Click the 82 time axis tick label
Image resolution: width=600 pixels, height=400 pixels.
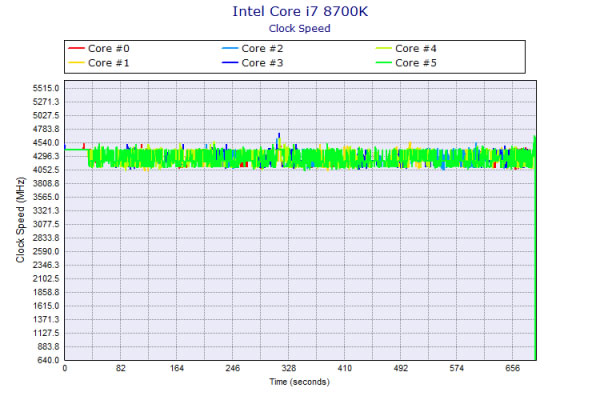tap(121, 368)
